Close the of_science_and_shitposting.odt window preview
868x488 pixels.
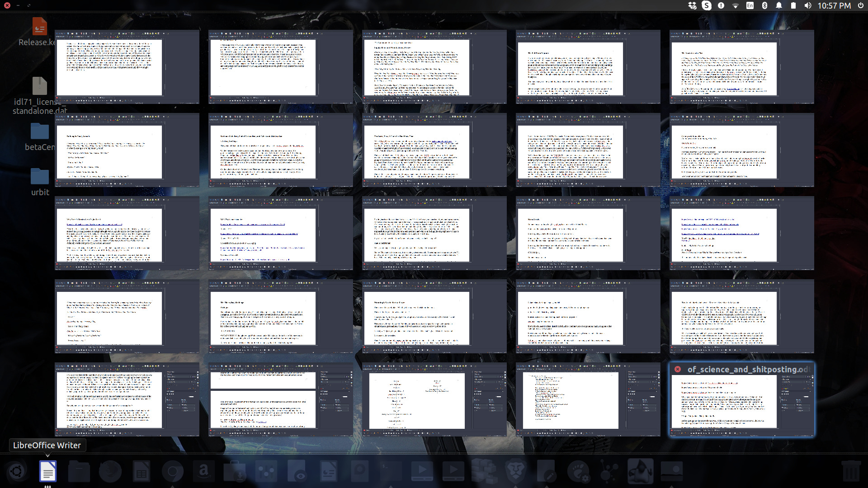[678, 369]
